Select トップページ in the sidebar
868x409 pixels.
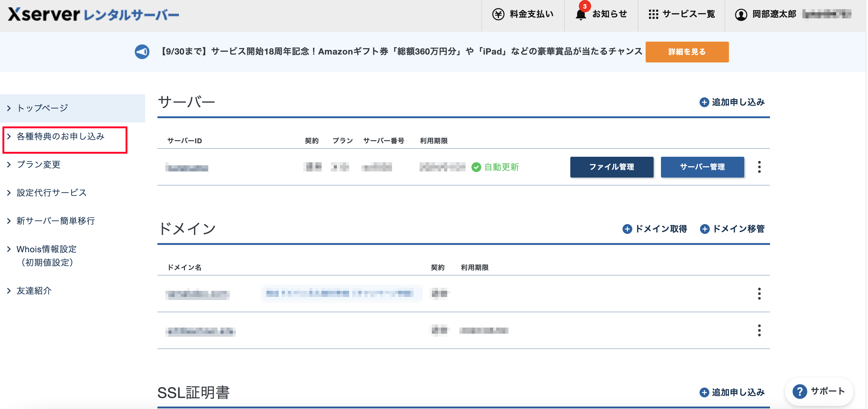coord(43,108)
